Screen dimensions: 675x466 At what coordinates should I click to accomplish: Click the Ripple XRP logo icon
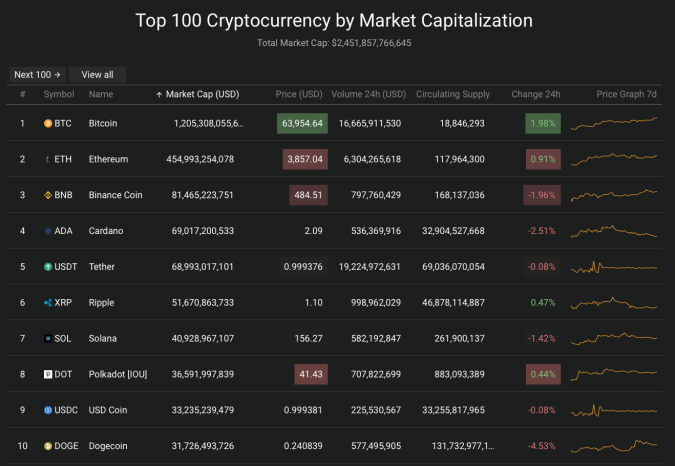[48, 302]
